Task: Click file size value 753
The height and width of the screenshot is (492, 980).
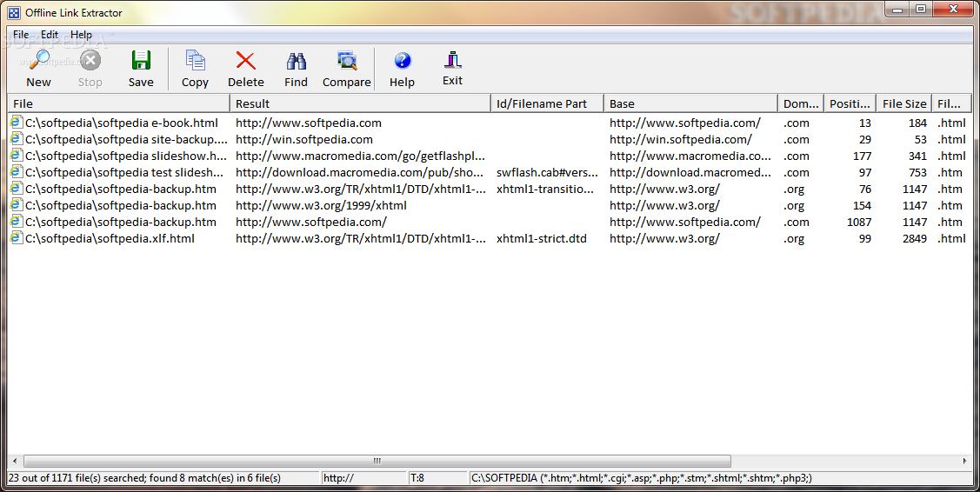Action: coord(917,172)
